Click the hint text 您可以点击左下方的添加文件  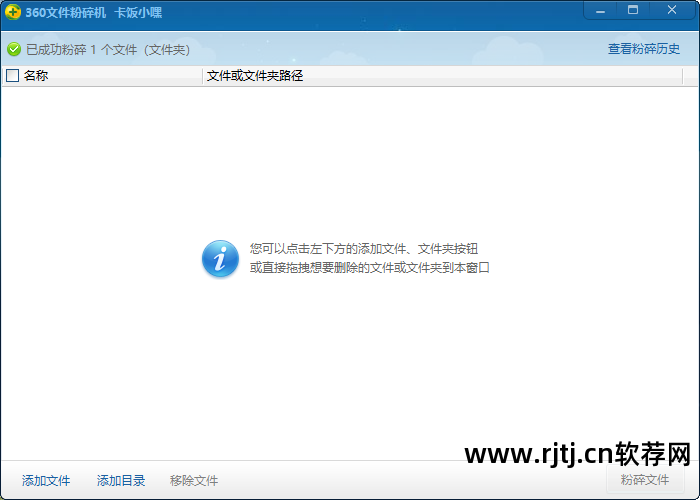click(x=363, y=249)
